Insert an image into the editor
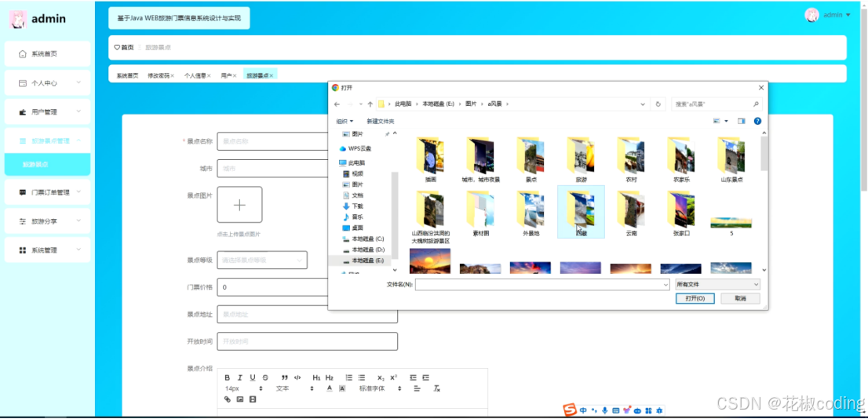 click(x=240, y=399)
